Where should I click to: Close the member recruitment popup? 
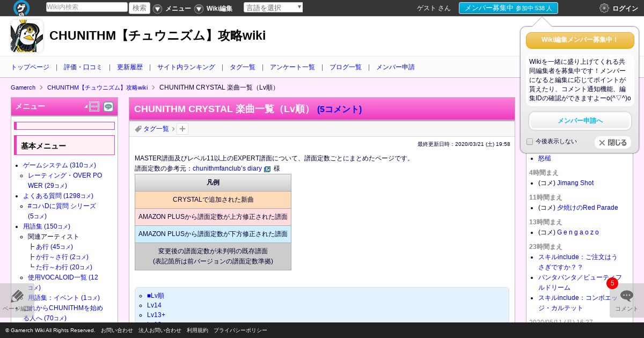(x=613, y=143)
